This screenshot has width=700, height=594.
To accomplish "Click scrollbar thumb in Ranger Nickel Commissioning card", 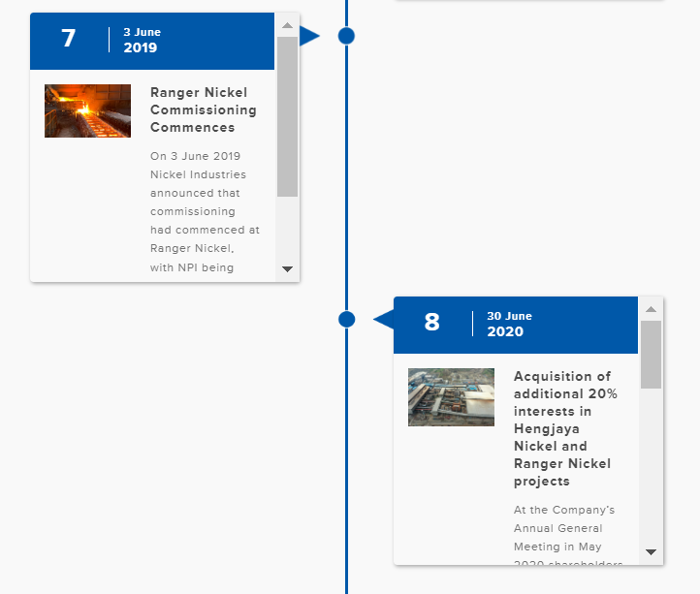I will point(288,117).
